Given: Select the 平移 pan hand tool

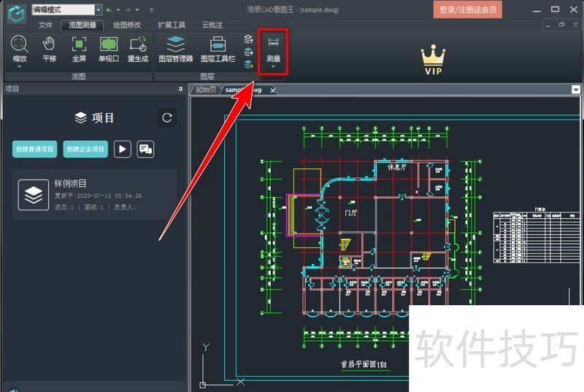Looking at the screenshot, I should click(49, 48).
